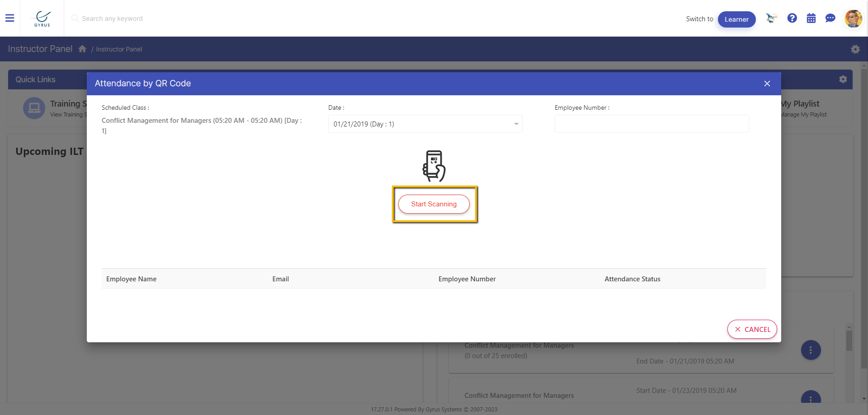This screenshot has height=415, width=868.
Task: Click the QR phone scan icon
Action: [x=434, y=166]
